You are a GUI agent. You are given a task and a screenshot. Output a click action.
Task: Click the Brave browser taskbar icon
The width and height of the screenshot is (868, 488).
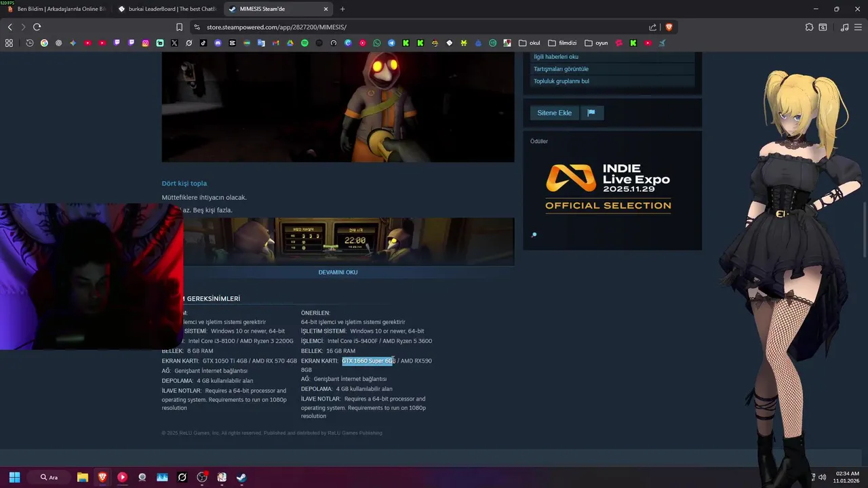(102, 477)
